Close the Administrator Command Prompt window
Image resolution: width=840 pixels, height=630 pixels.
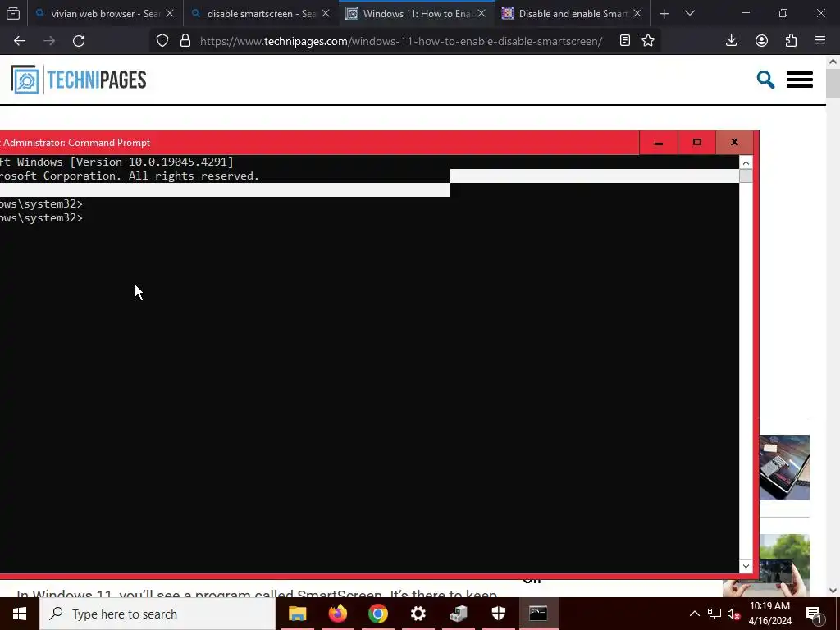point(734,143)
